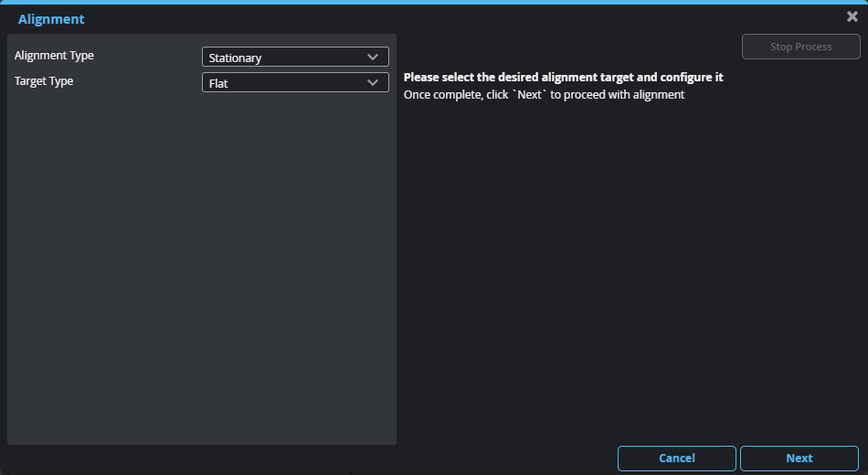The width and height of the screenshot is (868, 475).
Task: Click the Cancel button
Action: pos(676,458)
